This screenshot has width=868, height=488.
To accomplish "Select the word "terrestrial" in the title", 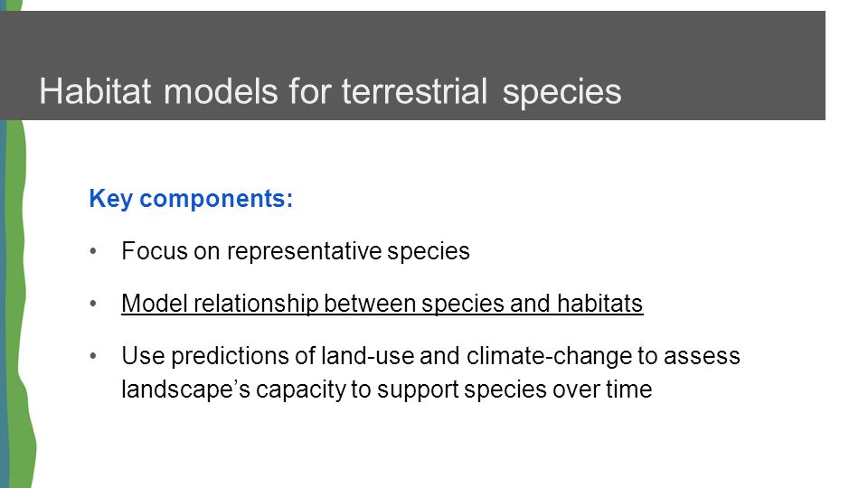I will [x=414, y=91].
